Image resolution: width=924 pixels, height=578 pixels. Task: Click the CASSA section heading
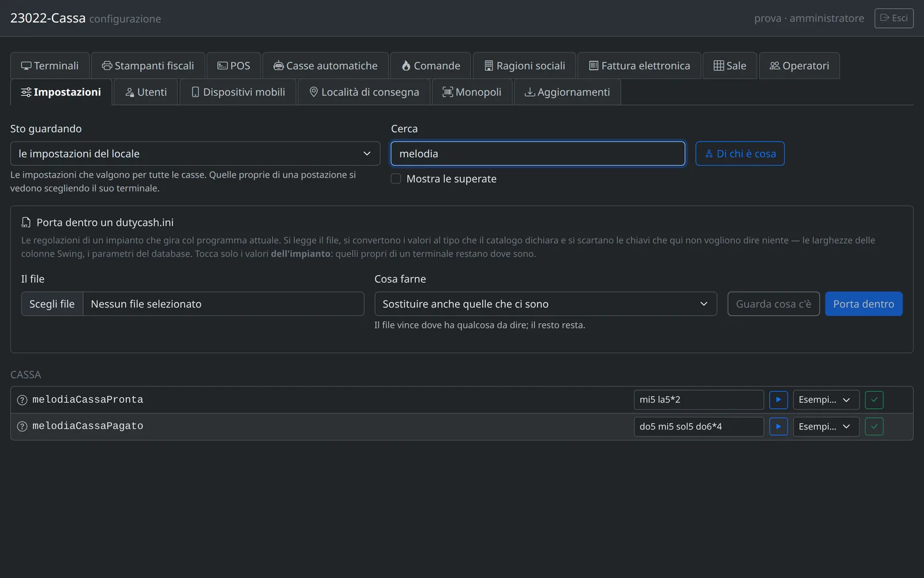coord(25,375)
